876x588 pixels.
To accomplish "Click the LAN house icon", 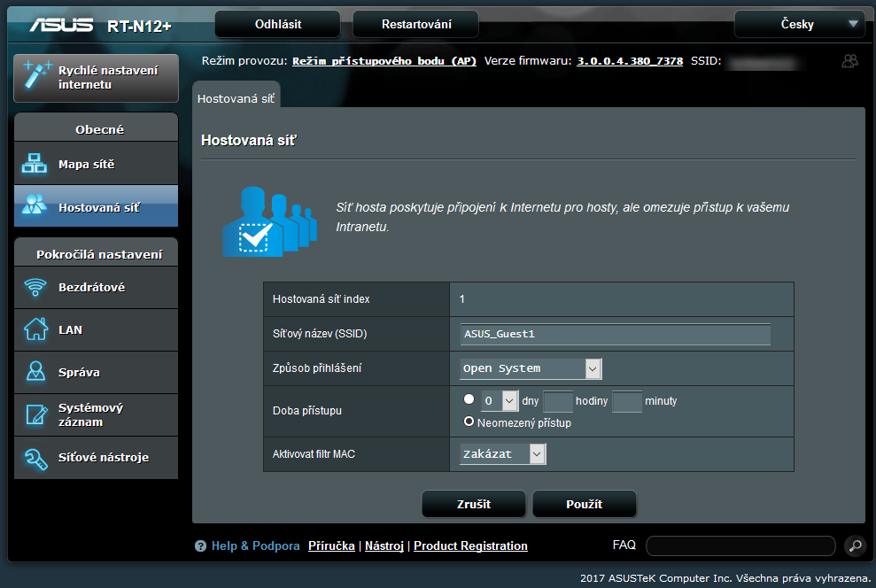I will coord(35,329).
